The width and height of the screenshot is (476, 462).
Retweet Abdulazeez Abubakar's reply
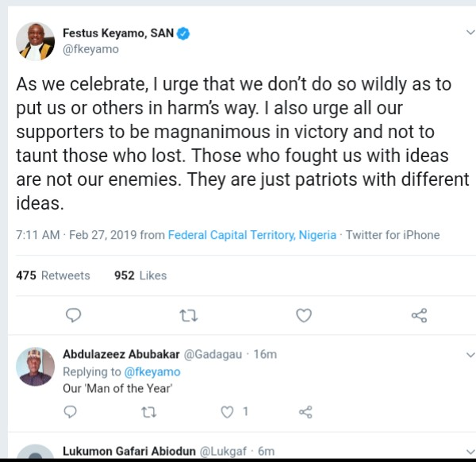coord(148,411)
